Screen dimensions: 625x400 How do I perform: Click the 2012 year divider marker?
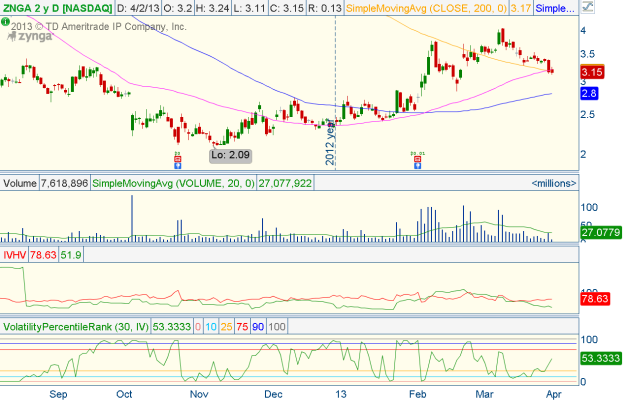click(x=330, y=142)
